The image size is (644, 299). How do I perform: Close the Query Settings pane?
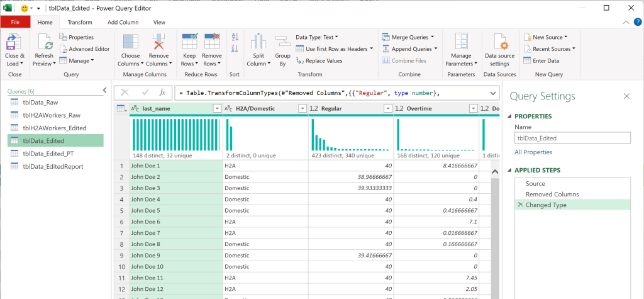tap(626, 96)
